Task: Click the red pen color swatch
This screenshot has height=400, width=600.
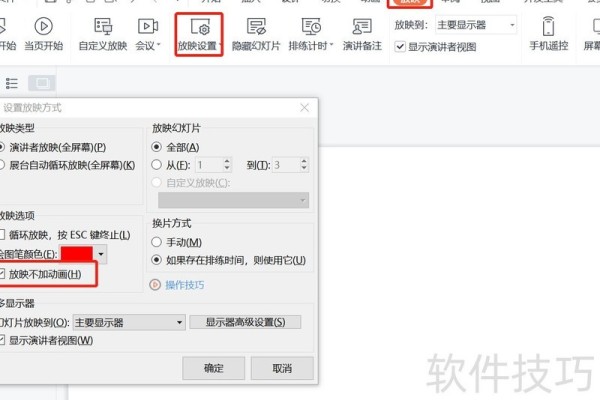Action: (x=77, y=254)
